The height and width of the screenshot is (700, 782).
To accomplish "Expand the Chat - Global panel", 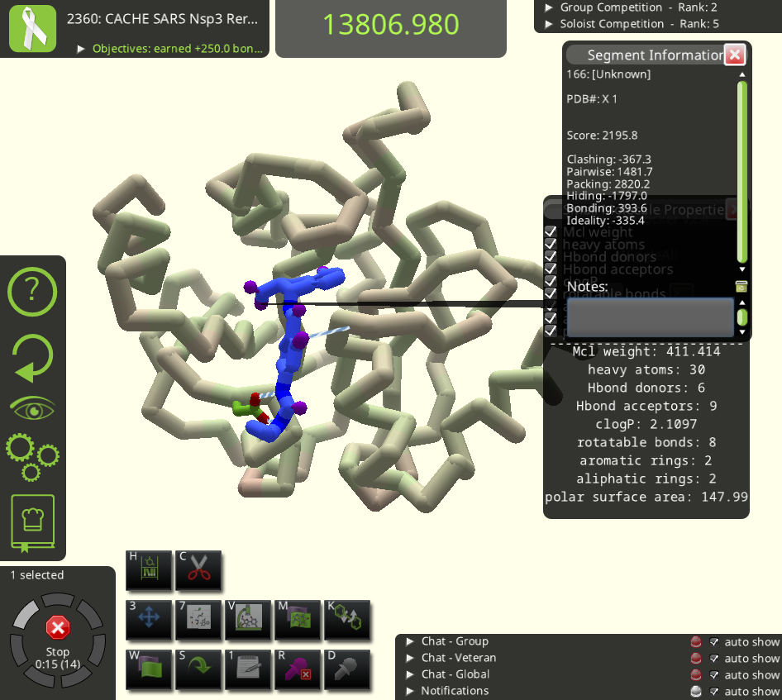I will coord(410,674).
